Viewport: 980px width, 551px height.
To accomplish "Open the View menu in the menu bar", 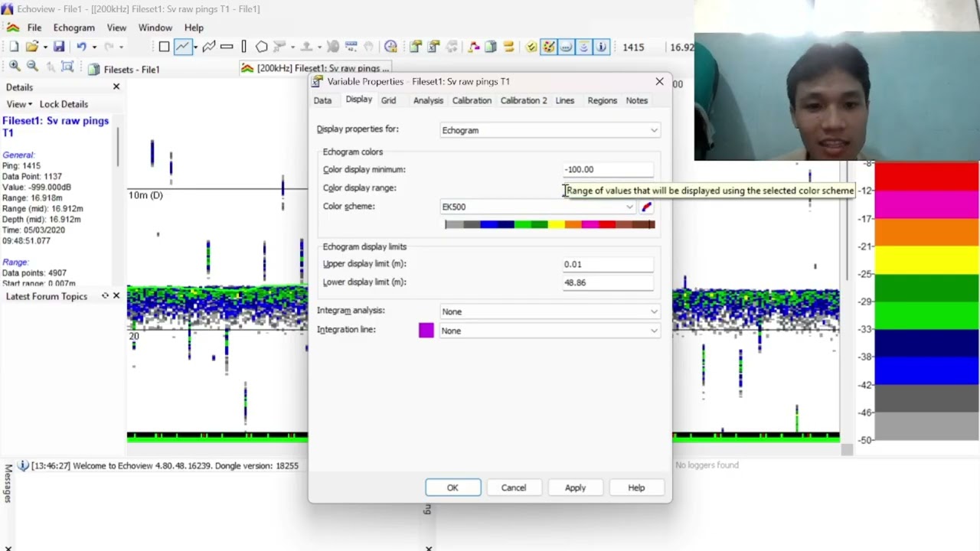I will [116, 28].
